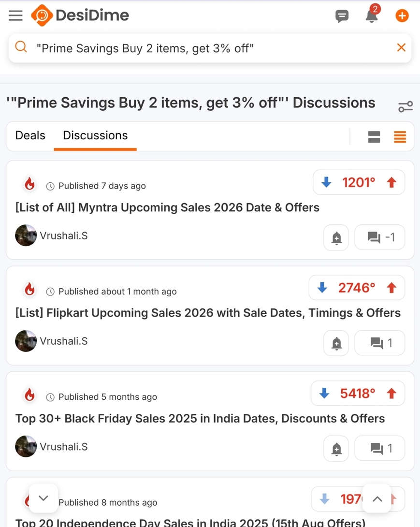The height and width of the screenshot is (527, 420).
Task: Subscribe to alerts for Myntra discussion
Action: click(x=336, y=237)
